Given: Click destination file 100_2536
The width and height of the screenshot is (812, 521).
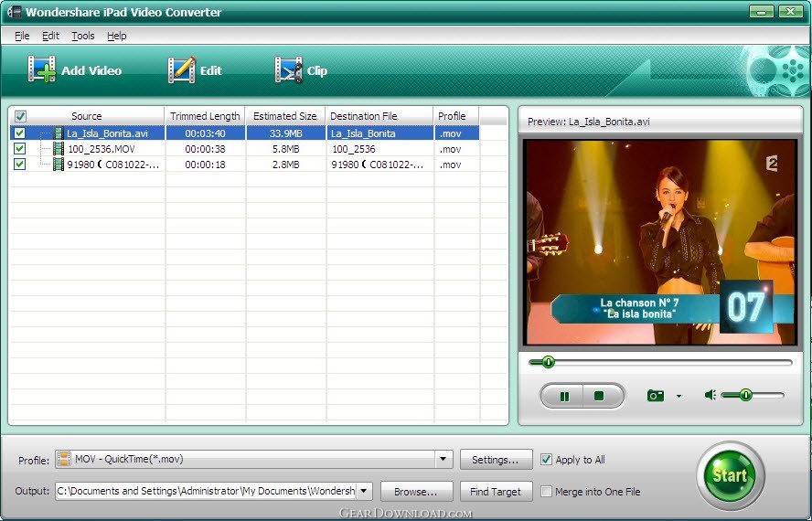Looking at the screenshot, I should click(354, 149).
